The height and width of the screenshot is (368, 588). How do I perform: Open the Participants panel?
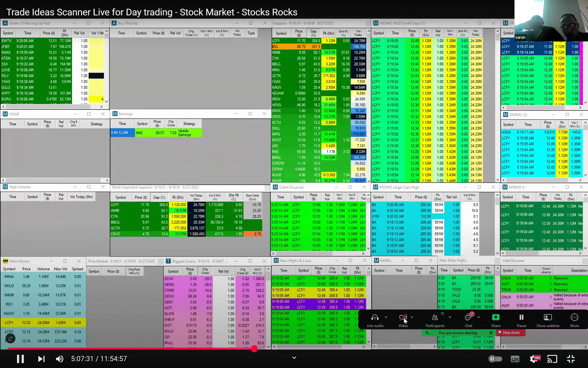click(435, 318)
